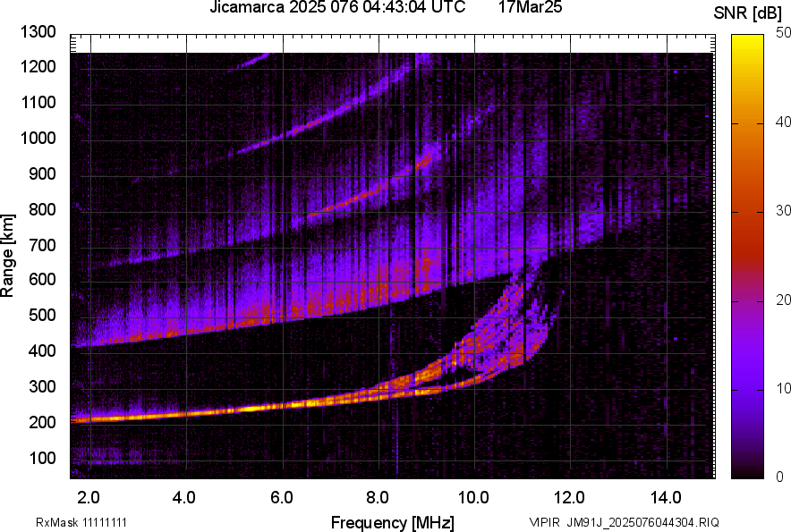Click the Frequency [MHz] axis label
Viewport: 791px width, 532px height.
tap(393, 523)
